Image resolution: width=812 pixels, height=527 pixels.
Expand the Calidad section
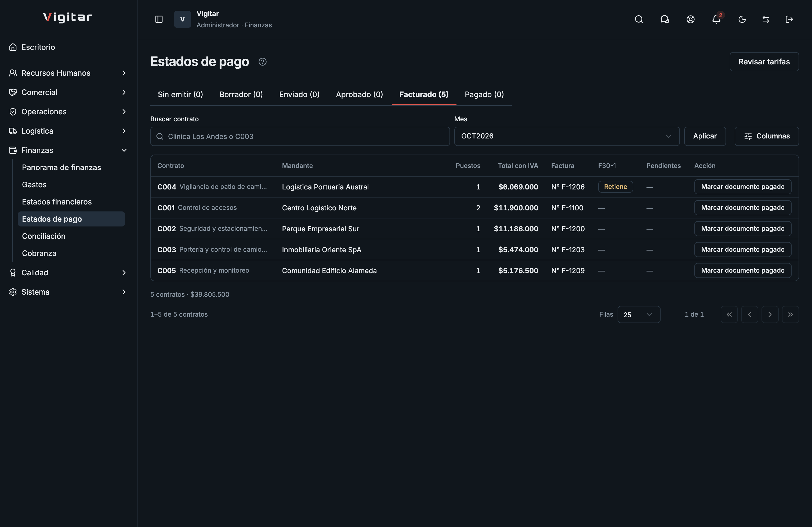click(68, 273)
